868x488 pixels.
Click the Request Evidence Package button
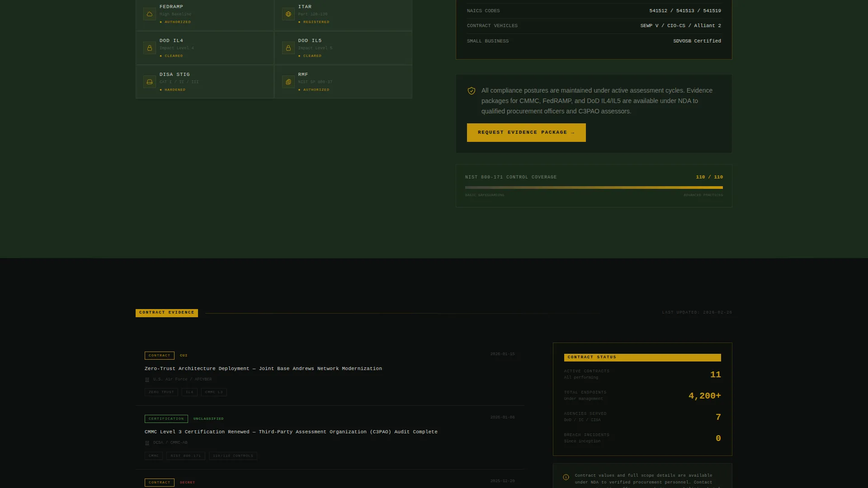coord(526,132)
